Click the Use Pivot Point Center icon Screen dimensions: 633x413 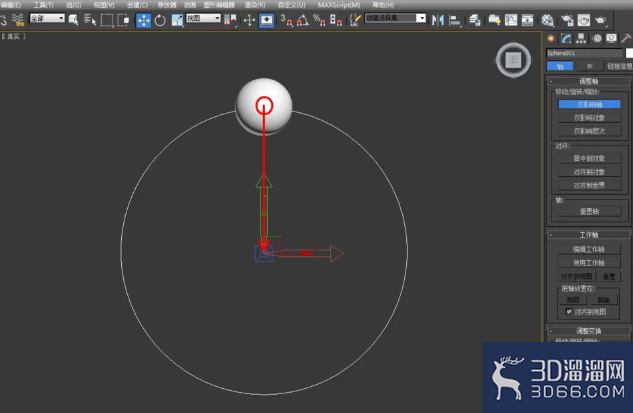(230, 20)
